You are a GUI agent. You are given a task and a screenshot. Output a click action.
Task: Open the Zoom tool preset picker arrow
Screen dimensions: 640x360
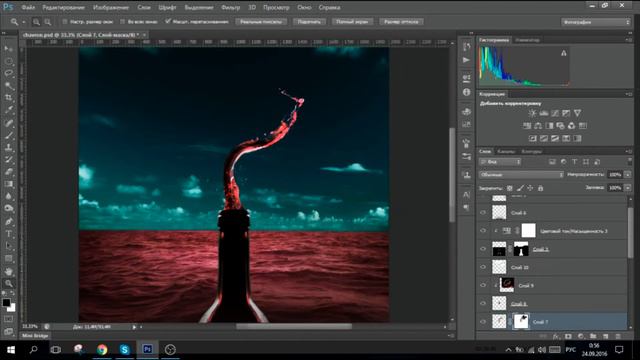pyautogui.click(x=24, y=22)
